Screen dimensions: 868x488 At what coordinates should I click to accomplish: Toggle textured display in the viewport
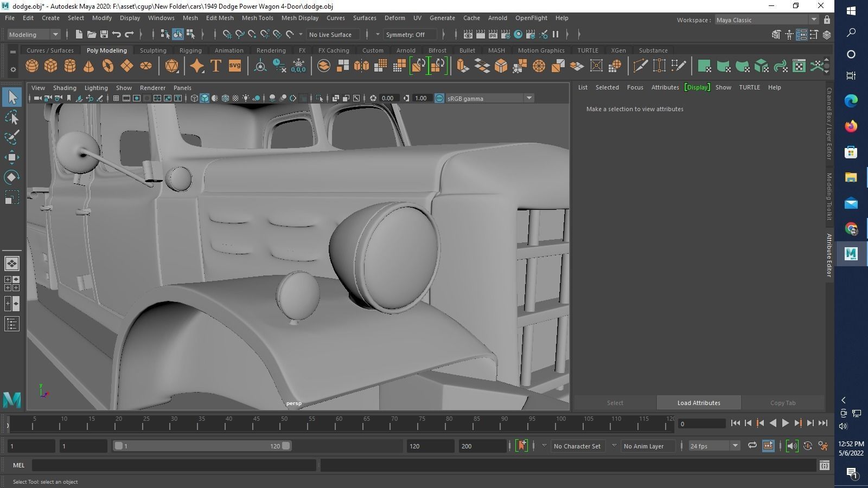point(235,98)
